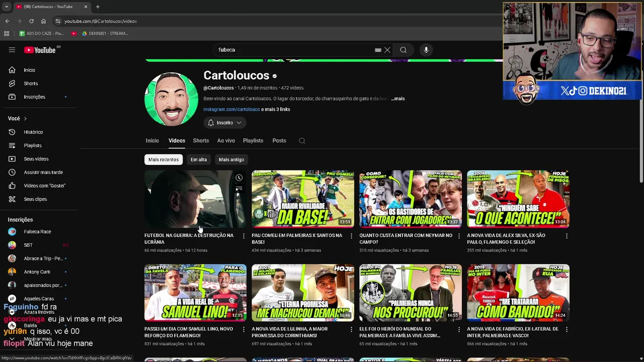Select Mais antigo filter chip

click(231, 159)
